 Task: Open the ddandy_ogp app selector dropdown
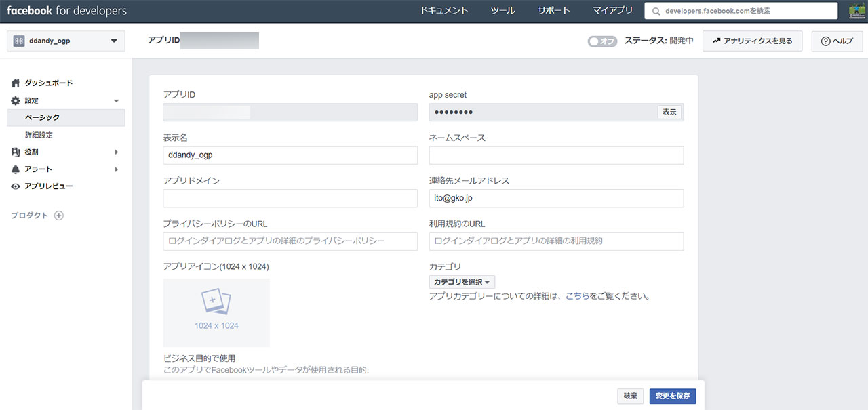[x=66, y=41]
